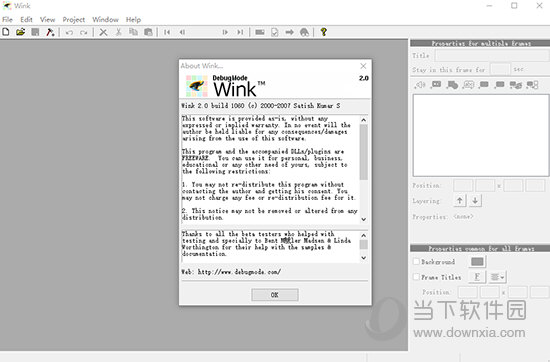The height and width of the screenshot is (362, 550).
Task: Click the license text scrollbar thumb
Action: click(364, 152)
